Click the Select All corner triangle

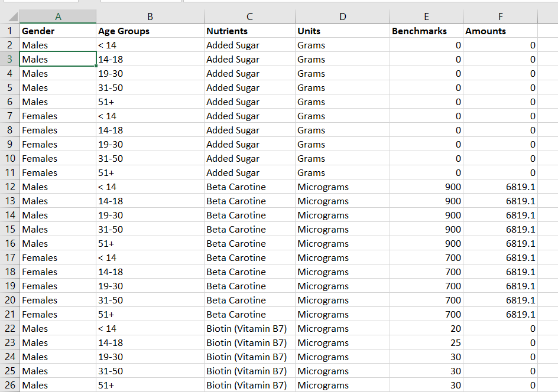tap(13, 17)
